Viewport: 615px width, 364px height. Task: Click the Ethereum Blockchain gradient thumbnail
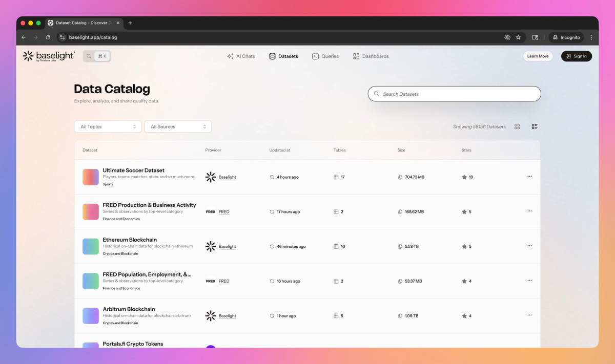(91, 246)
